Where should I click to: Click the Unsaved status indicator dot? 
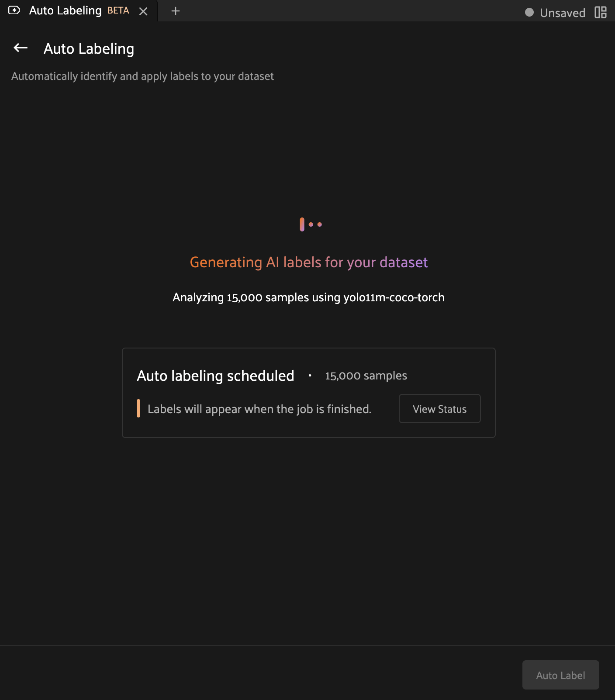pyautogui.click(x=529, y=13)
